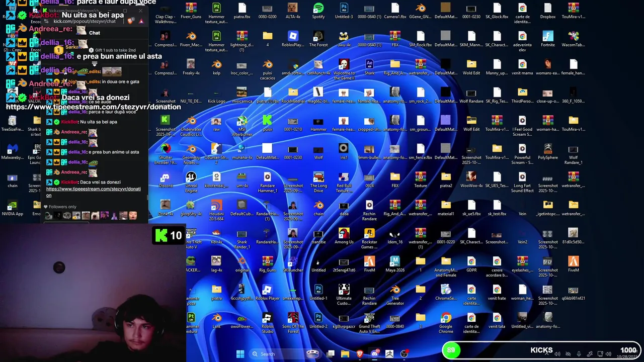Open the Spotify desktop shortcut
644x362 pixels.
click(318, 11)
